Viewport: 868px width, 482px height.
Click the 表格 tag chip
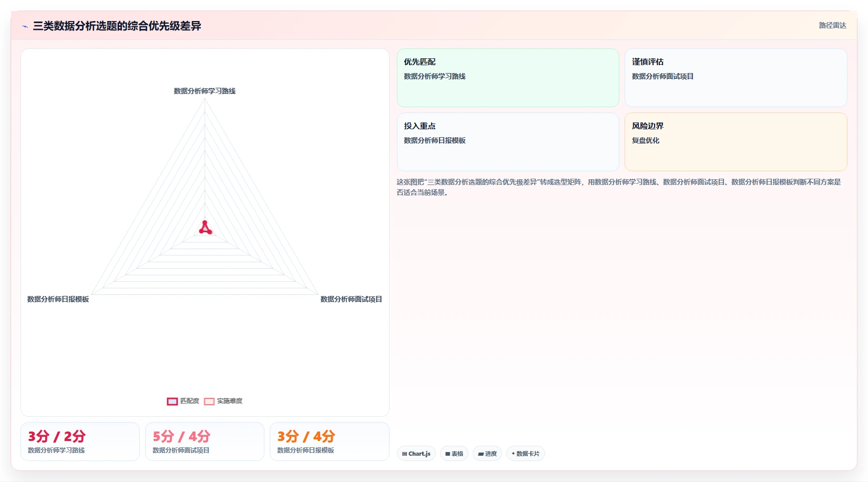454,454
